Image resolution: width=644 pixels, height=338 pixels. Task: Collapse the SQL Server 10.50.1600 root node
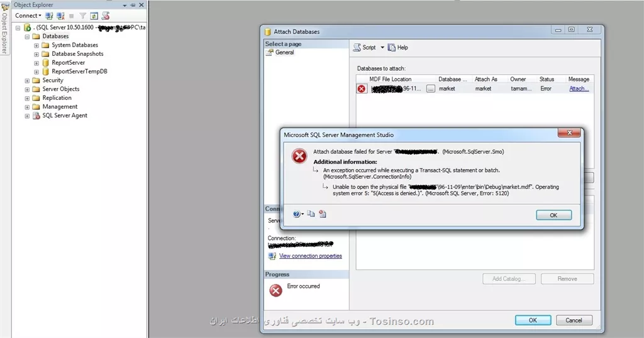click(18, 28)
